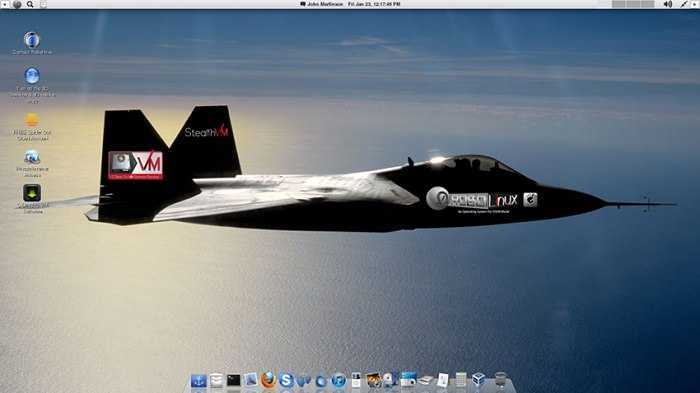Open the flatbed scanner icon in dock
The height and width of the screenshot is (393, 700).
tap(425, 380)
